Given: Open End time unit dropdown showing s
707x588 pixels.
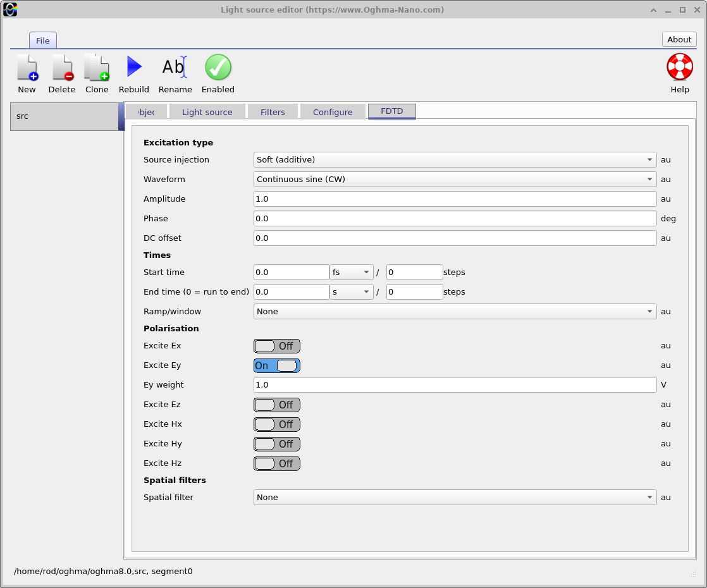Looking at the screenshot, I should 351,291.
